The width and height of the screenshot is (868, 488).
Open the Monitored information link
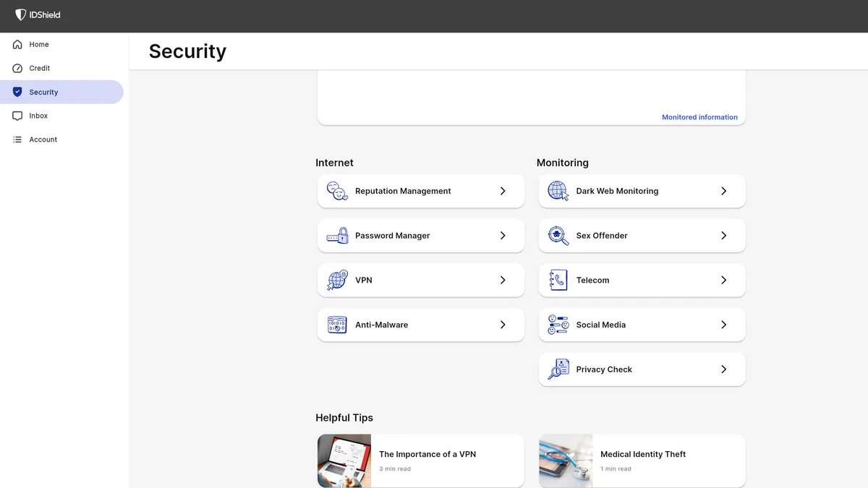pyautogui.click(x=699, y=116)
